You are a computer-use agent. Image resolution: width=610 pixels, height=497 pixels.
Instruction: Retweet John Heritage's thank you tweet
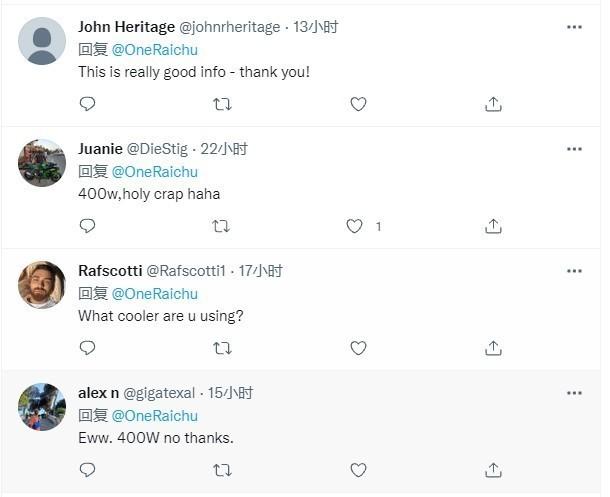tap(222, 104)
